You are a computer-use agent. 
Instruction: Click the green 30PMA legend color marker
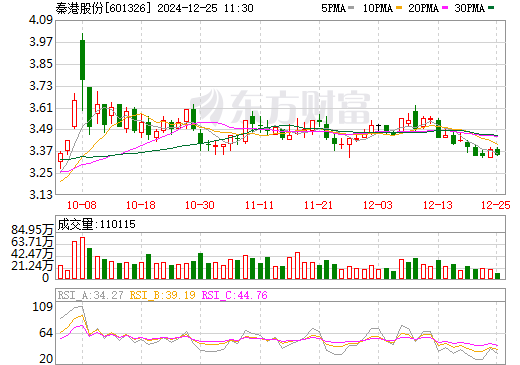tap(491, 8)
